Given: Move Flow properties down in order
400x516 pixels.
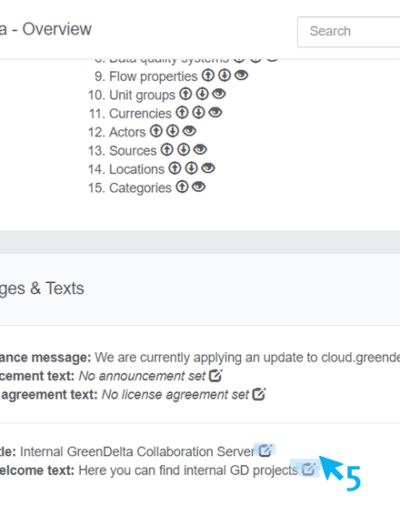Looking at the screenshot, I should tap(225, 75).
